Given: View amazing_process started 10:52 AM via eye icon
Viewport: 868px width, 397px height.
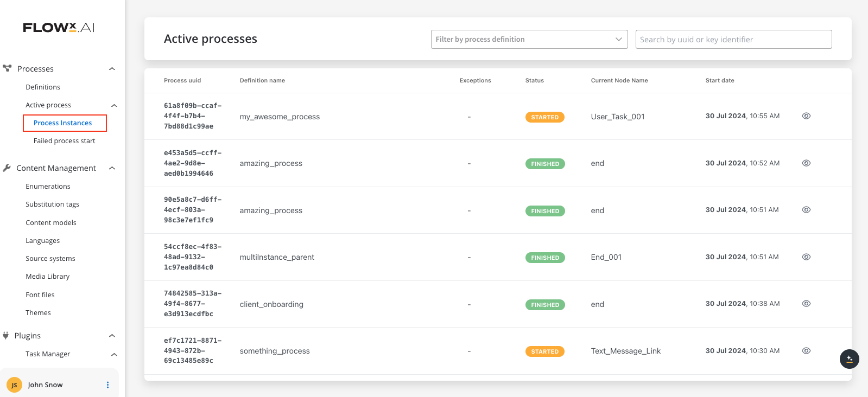Looking at the screenshot, I should click(x=806, y=163).
